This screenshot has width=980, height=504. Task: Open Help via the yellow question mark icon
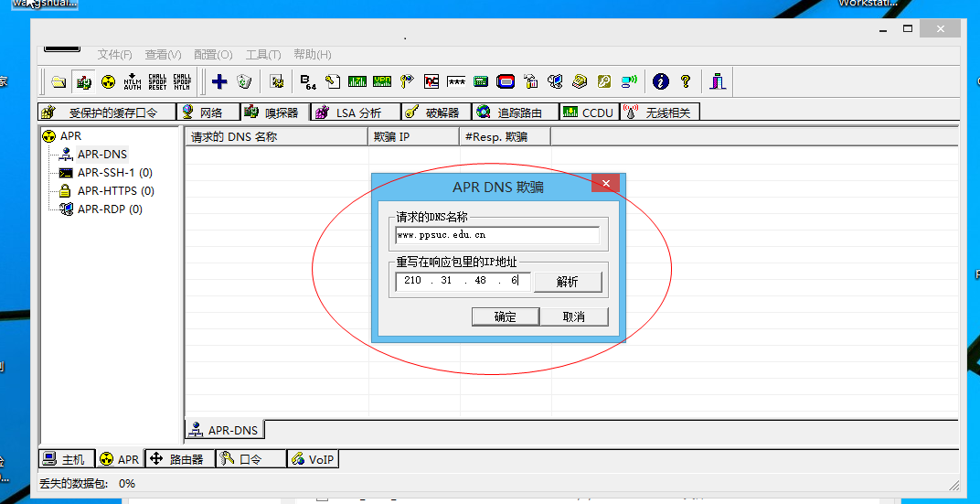pyautogui.click(x=686, y=81)
